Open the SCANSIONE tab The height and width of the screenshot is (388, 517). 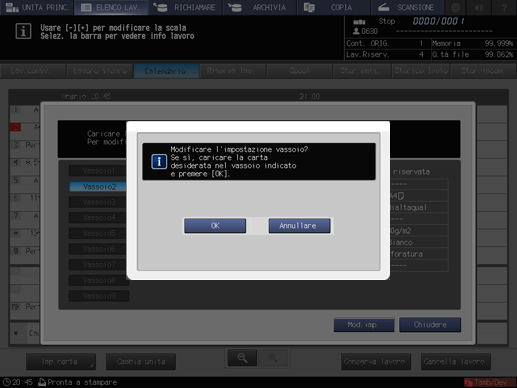(407, 7)
